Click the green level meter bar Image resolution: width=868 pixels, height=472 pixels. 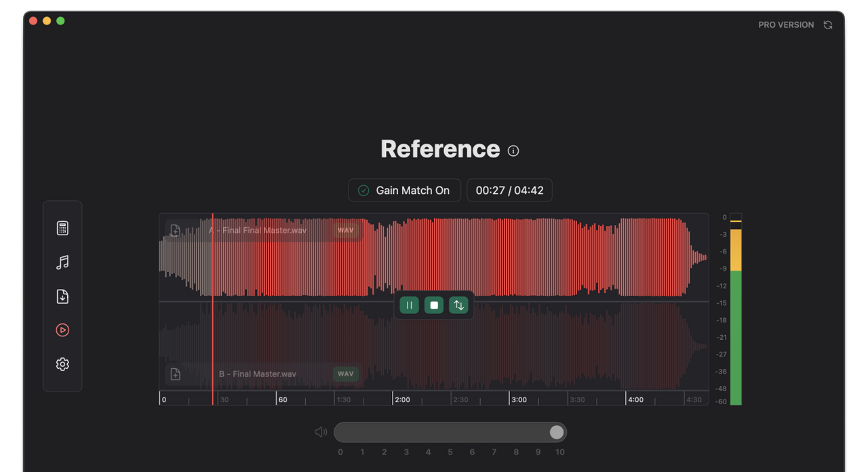[x=736, y=337]
